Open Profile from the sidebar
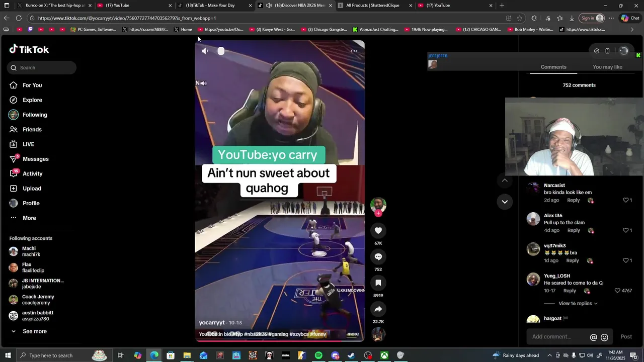 pyautogui.click(x=31, y=203)
